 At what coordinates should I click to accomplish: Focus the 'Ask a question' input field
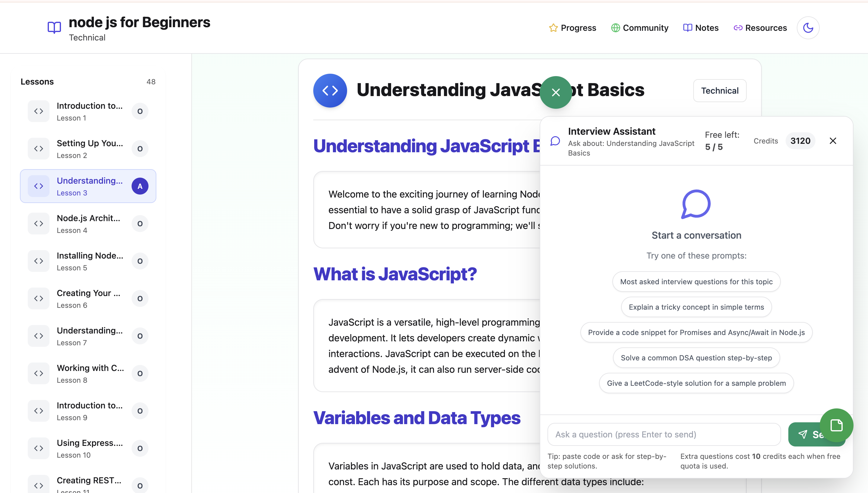click(x=664, y=434)
